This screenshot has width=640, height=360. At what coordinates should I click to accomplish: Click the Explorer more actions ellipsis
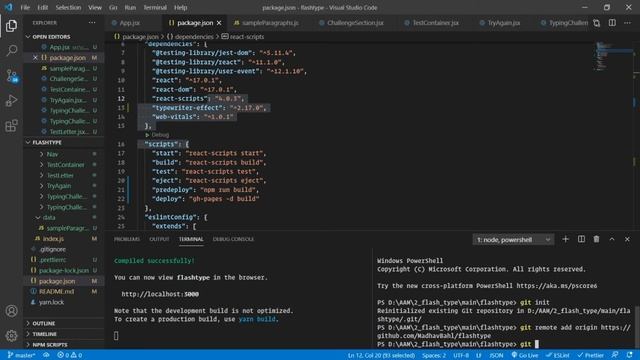pyautogui.click(x=92, y=23)
